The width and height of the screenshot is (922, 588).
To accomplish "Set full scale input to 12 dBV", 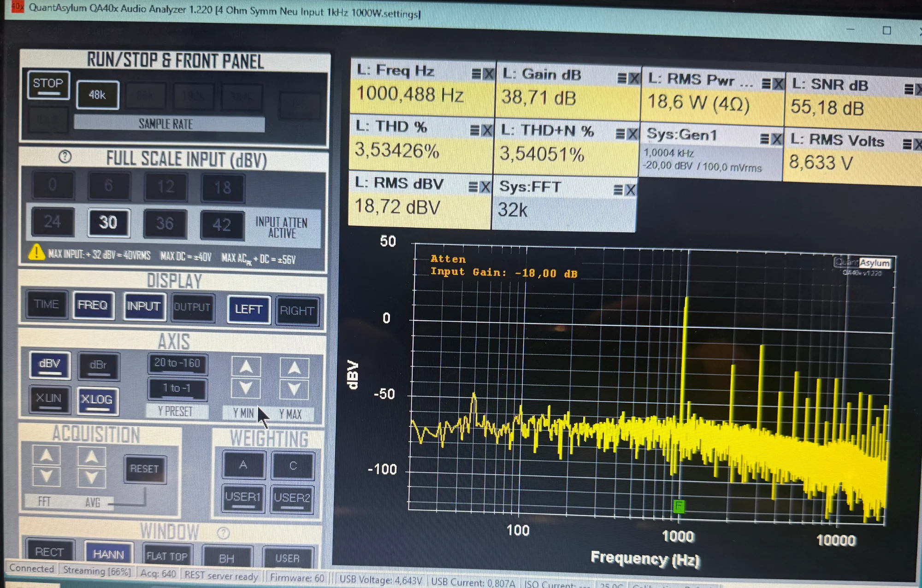I will pos(165,187).
